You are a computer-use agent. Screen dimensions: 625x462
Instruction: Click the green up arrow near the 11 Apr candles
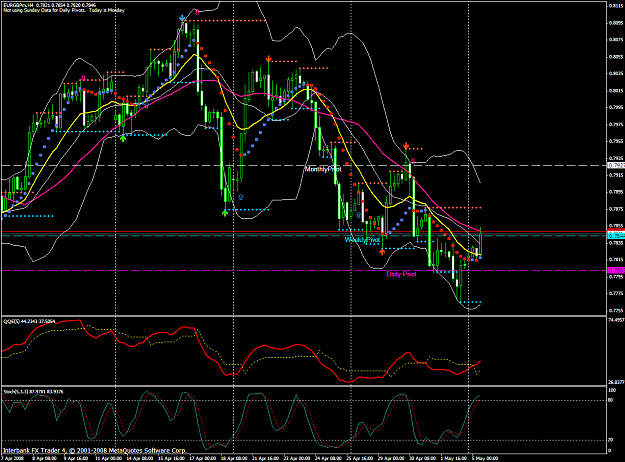[123, 138]
